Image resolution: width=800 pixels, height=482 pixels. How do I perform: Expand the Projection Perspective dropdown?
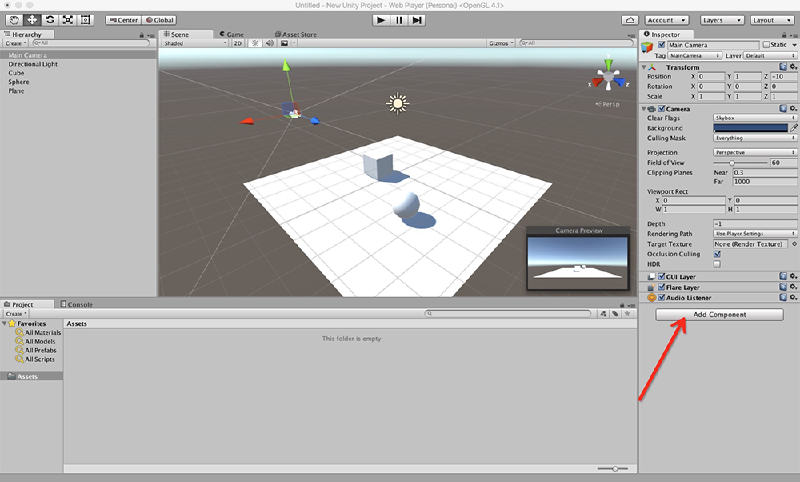coord(754,152)
